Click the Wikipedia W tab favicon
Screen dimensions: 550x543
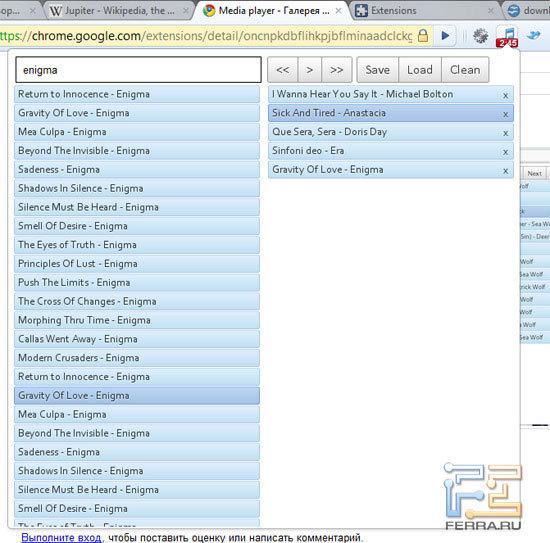56,11
